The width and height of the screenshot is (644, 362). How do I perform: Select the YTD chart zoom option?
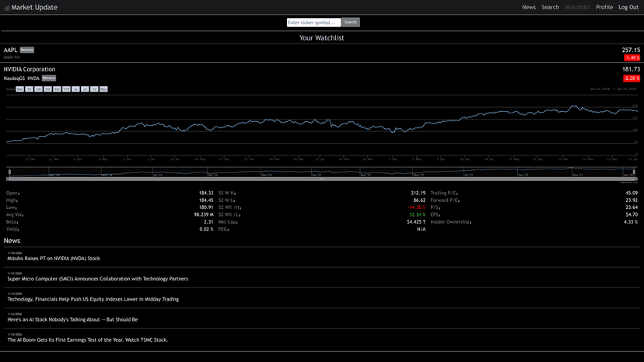(x=66, y=89)
